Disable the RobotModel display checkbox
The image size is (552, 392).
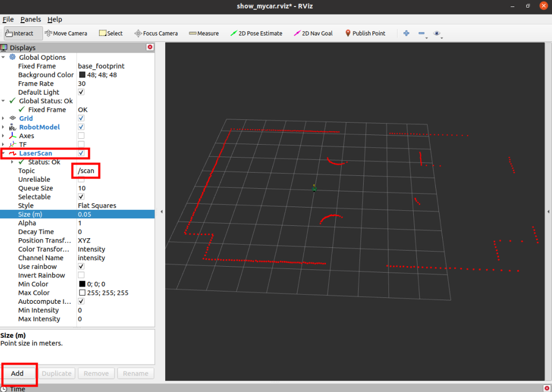[81, 127]
